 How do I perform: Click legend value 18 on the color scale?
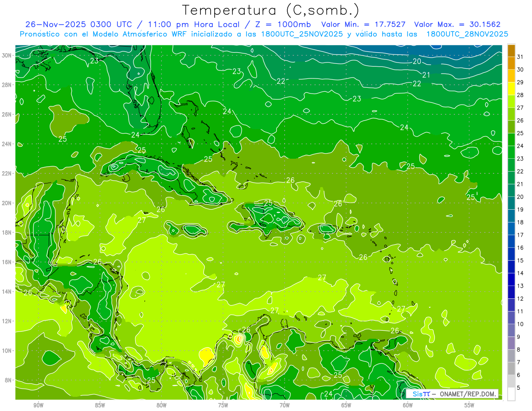(x=520, y=222)
